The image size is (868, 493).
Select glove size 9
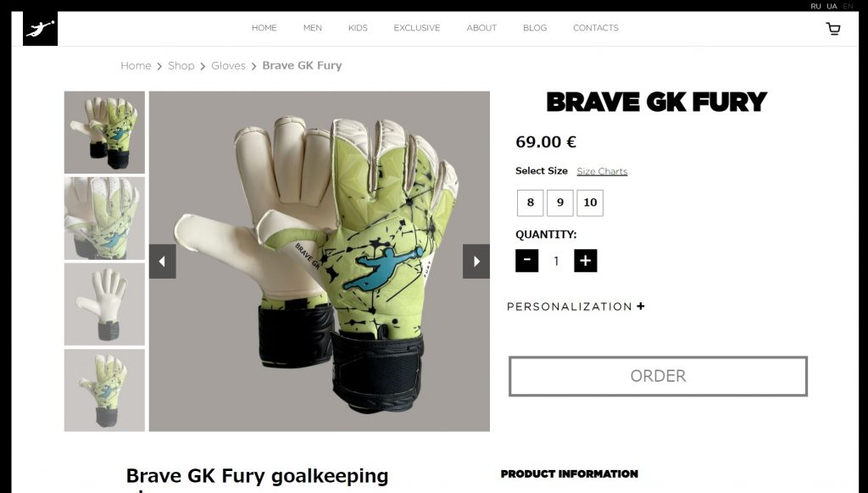(560, 202)
